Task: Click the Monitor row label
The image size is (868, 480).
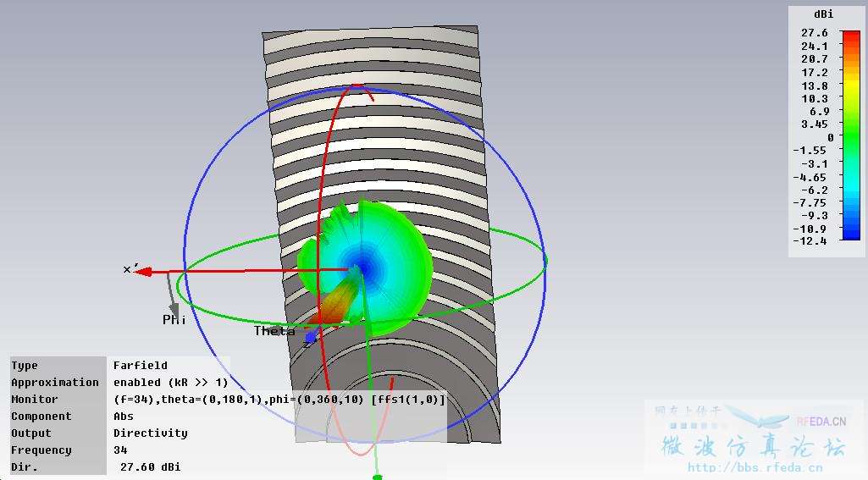Action: (35, 400)
